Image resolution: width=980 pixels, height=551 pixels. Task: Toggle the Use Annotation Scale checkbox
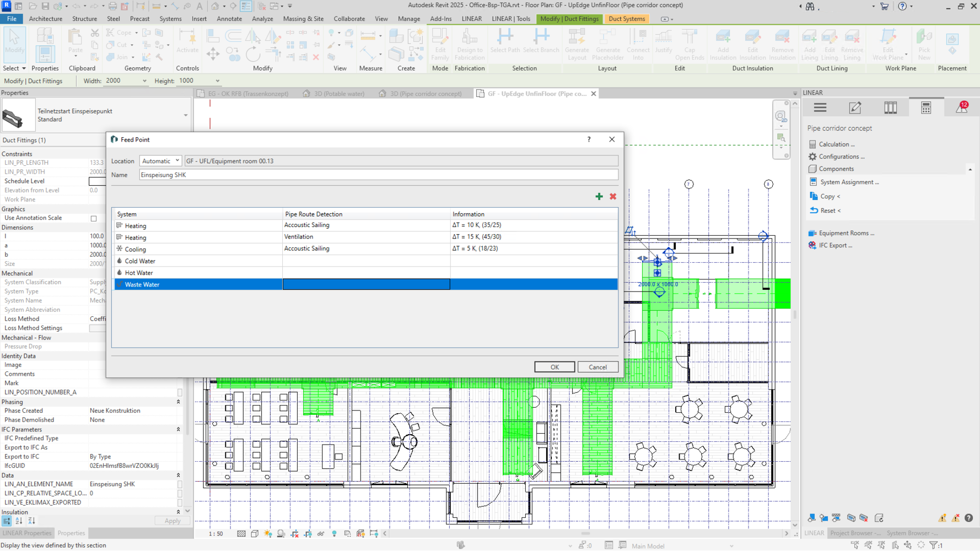tap(94, 219)
